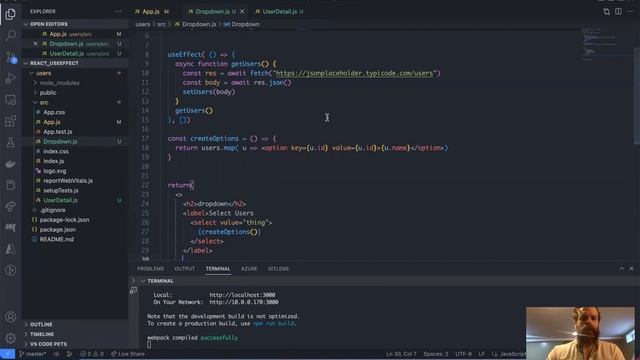Open setupTests.js in the file tree
Image resolution: width=640 pixels, height=360 pixels.
tap(75, 191)
